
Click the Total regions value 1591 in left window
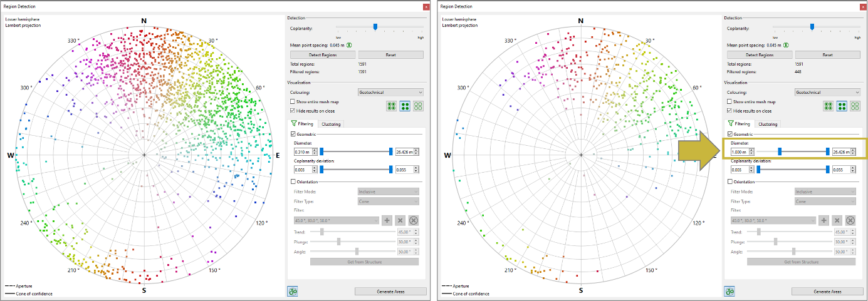pyautogui.click(x=362, y=64)
